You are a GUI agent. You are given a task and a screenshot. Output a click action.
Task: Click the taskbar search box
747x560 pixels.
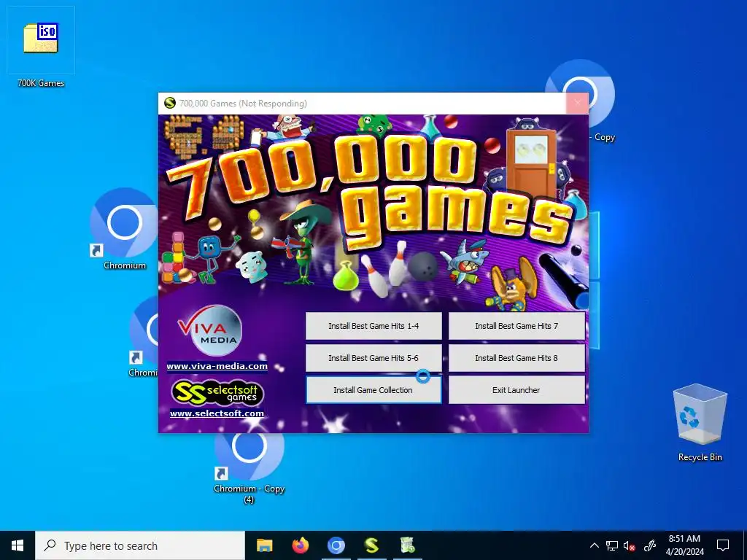140,545
